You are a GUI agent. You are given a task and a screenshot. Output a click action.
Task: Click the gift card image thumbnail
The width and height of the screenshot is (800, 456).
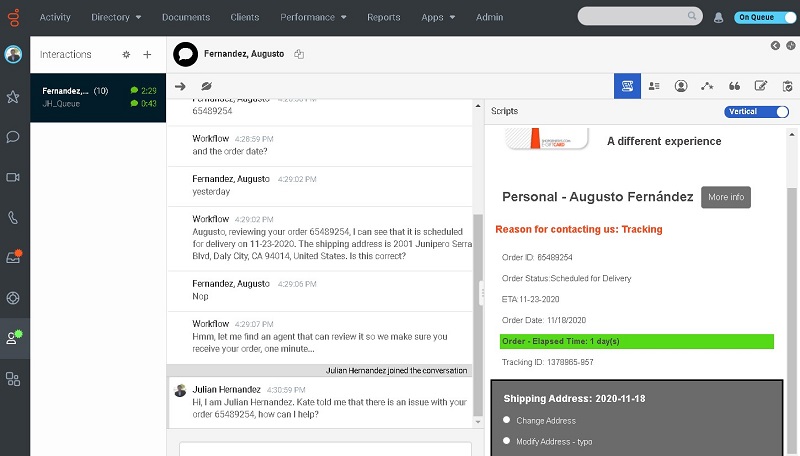(546, 138)
